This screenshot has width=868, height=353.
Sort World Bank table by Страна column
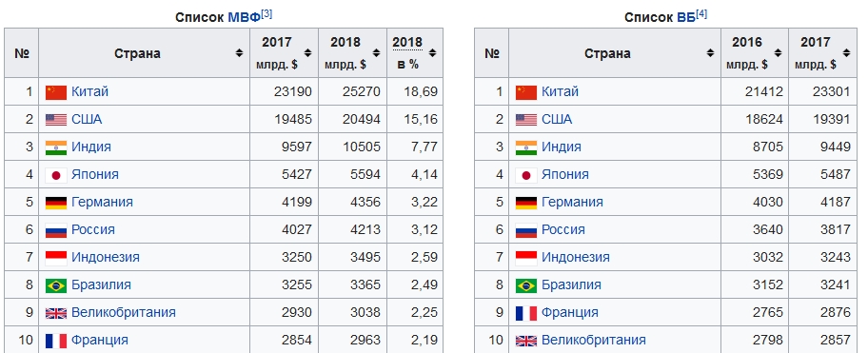click(710, 53)
